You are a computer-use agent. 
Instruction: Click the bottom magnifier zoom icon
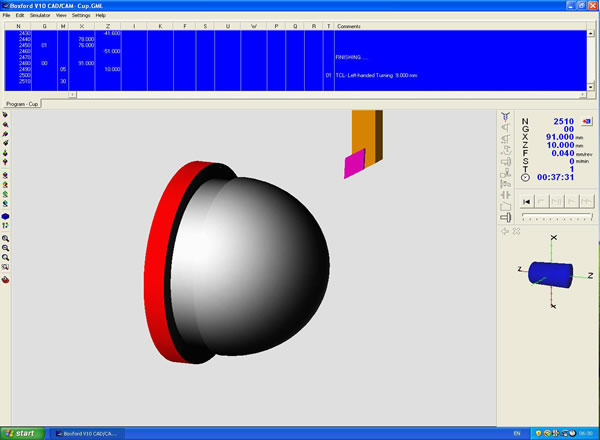coord(6,257)
